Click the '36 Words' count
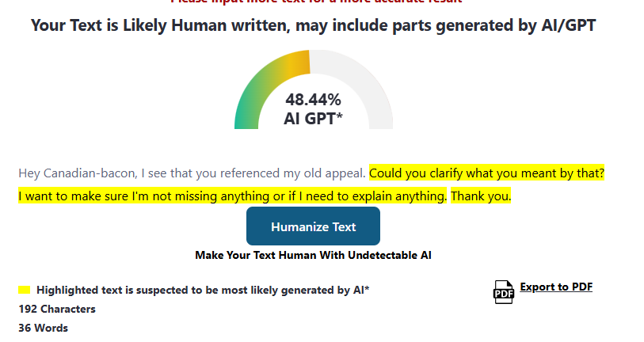This screenshot has height=342, width=644. tap(43, 328)
